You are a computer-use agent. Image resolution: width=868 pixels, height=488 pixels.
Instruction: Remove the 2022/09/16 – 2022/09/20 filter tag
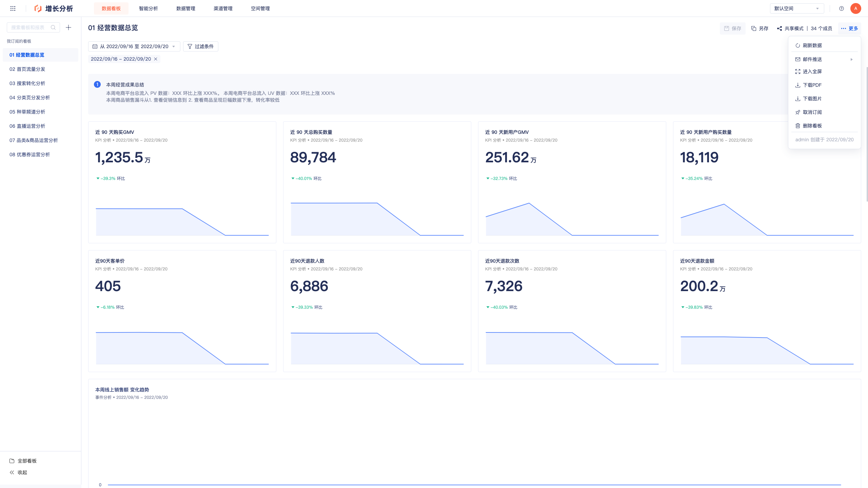coord(156,59)
